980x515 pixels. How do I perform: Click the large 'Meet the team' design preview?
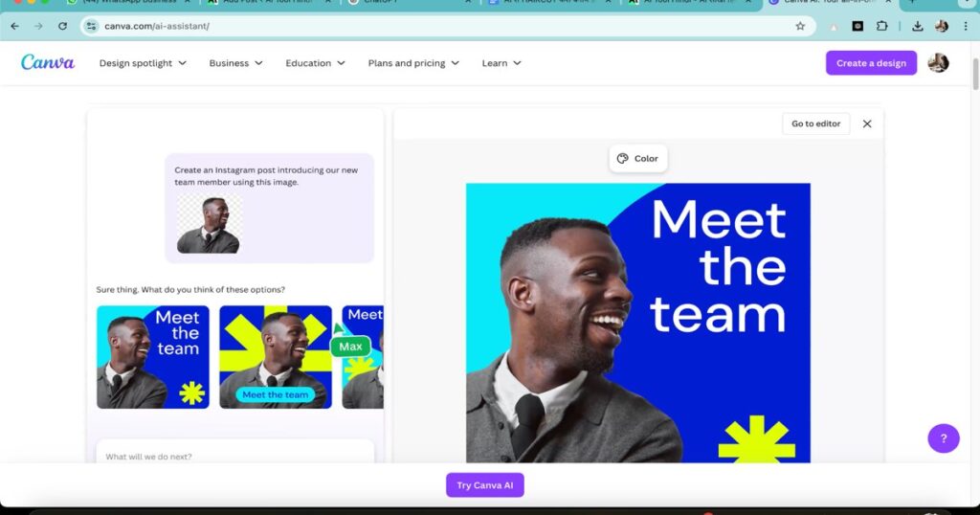[x=637, y=323]
